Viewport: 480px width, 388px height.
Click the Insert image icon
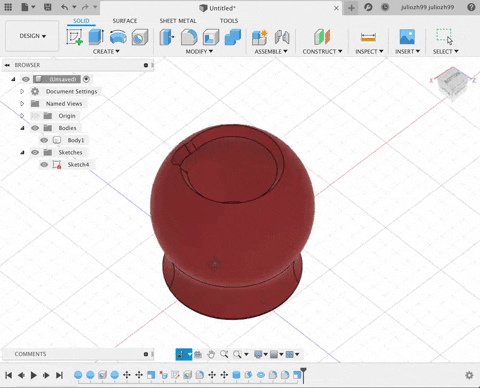[407, 37]
